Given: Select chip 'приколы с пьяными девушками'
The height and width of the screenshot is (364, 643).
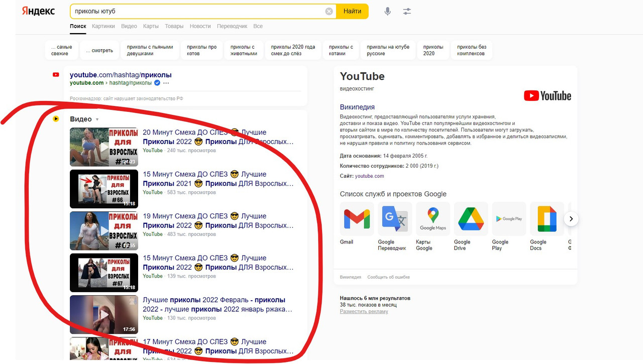Looking at the screenshot, I should (150, 50).
